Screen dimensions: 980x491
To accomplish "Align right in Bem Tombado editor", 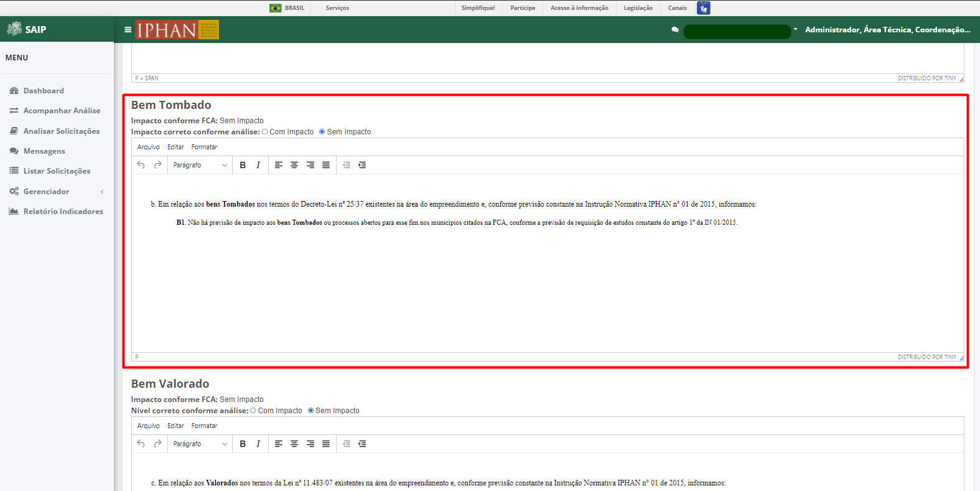I will click(310, 165).
